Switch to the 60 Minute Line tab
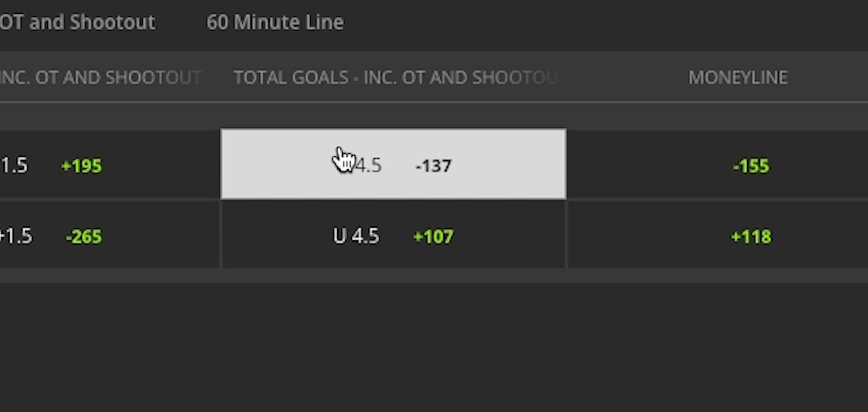The image size is (868, 412). (275, 22)
